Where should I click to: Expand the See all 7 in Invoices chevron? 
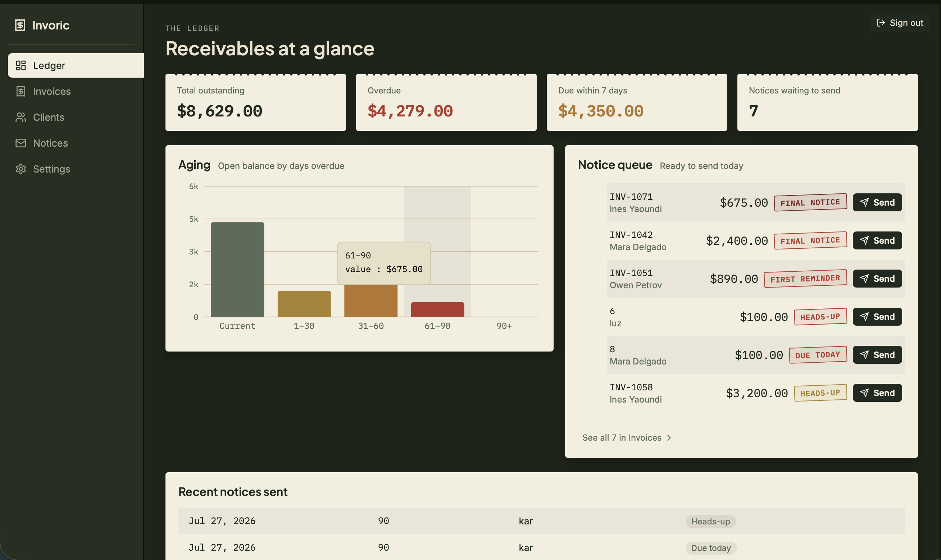[x=669, y=438]
